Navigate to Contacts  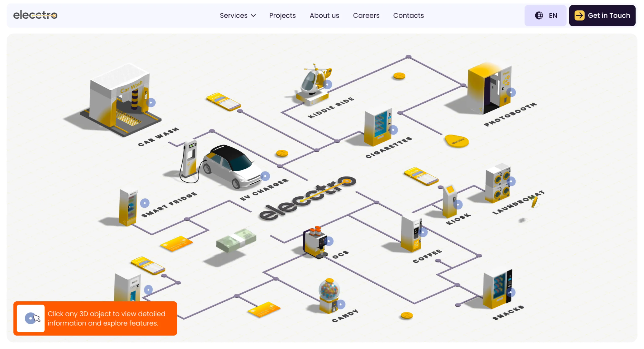(408, 16)
